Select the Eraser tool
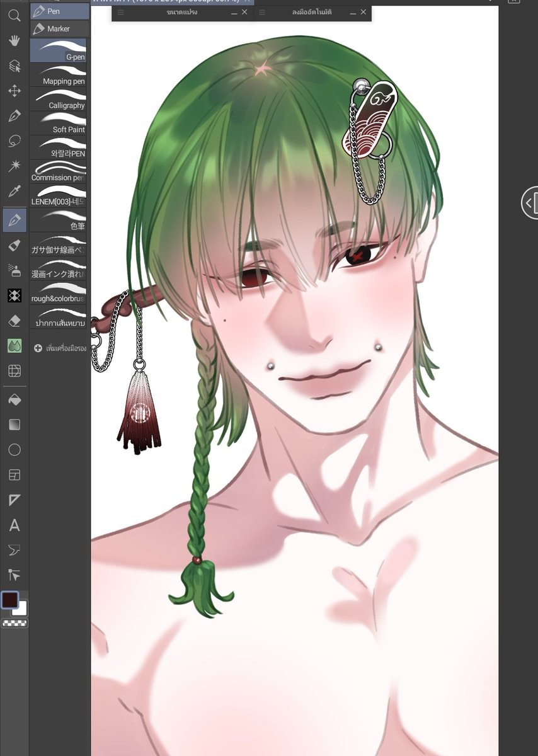Image resolution: width=538 pixels, height=756 pixels. point(14,321)
